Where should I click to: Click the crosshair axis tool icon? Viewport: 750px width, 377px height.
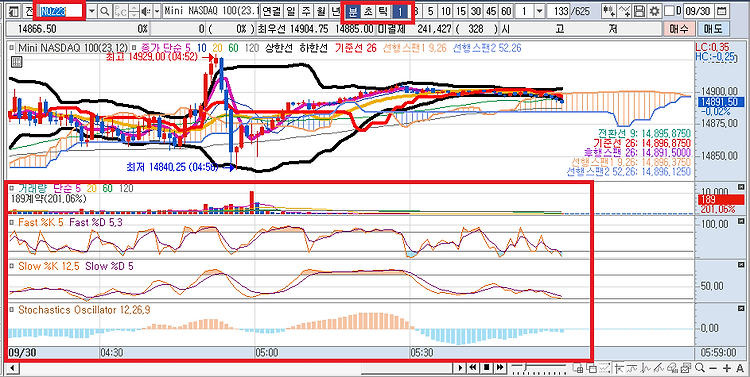619,367
